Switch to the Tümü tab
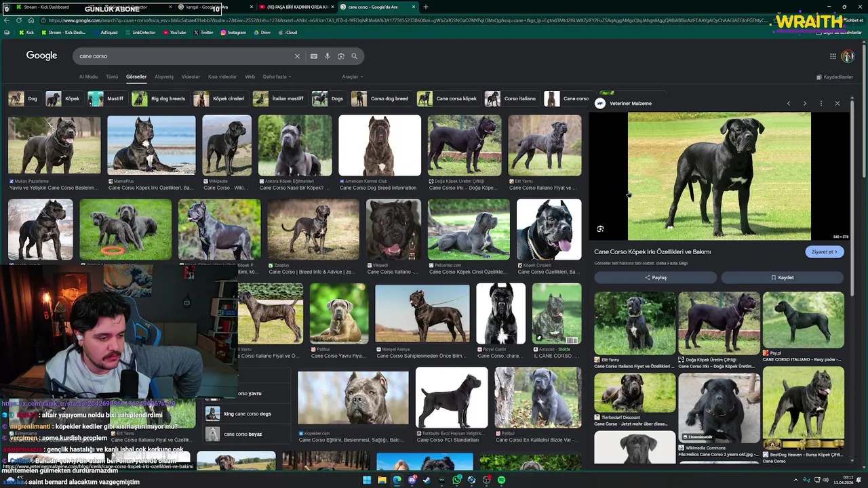868x488 pixels. (112, 77)
